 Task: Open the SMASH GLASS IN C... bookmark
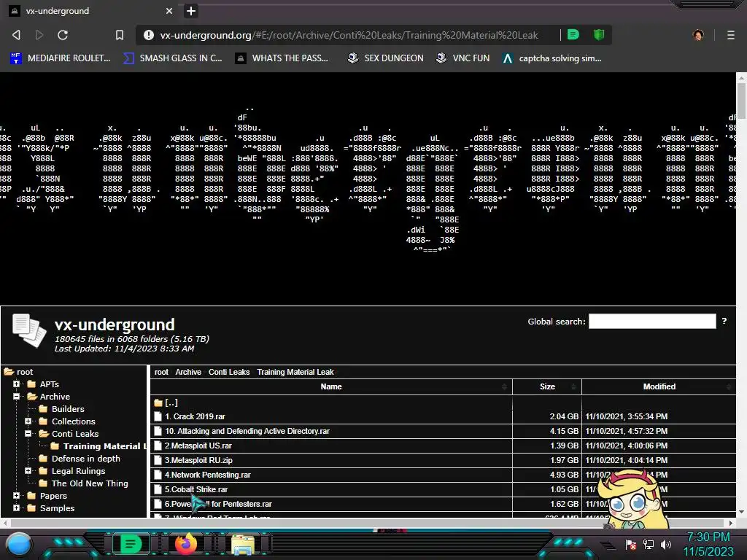click(172, 58)
